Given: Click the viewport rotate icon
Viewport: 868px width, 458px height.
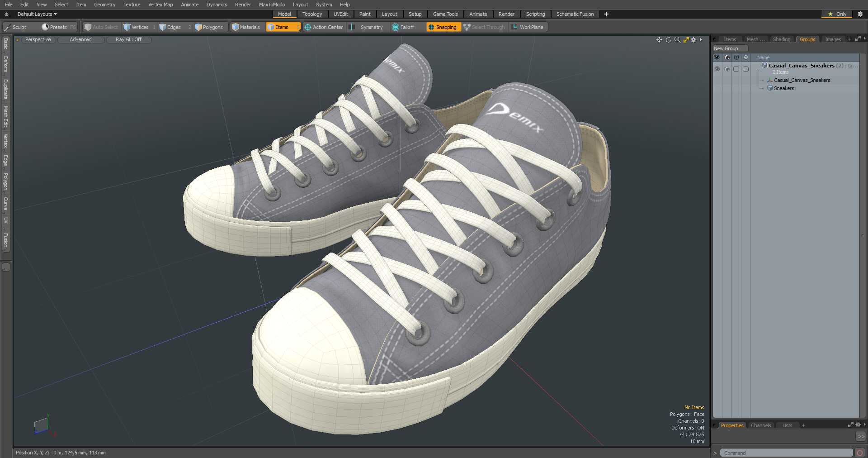Looking at the screenshot, I should click(x=668, y=40).
